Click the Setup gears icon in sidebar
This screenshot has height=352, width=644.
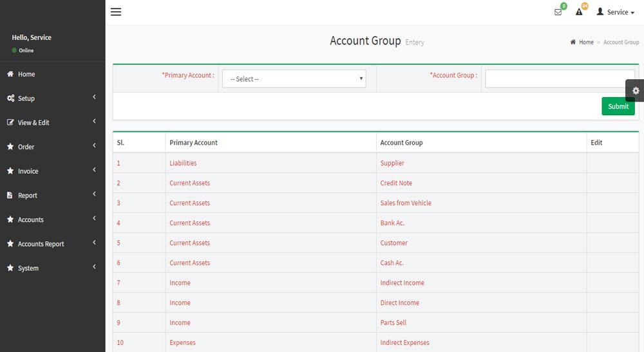point(11,98)
